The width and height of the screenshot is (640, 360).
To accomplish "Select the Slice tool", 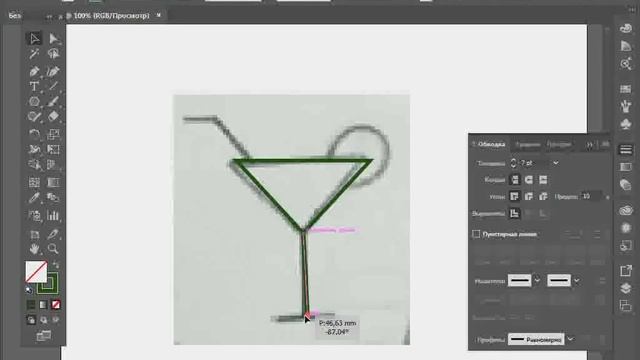I will [53, 234].
